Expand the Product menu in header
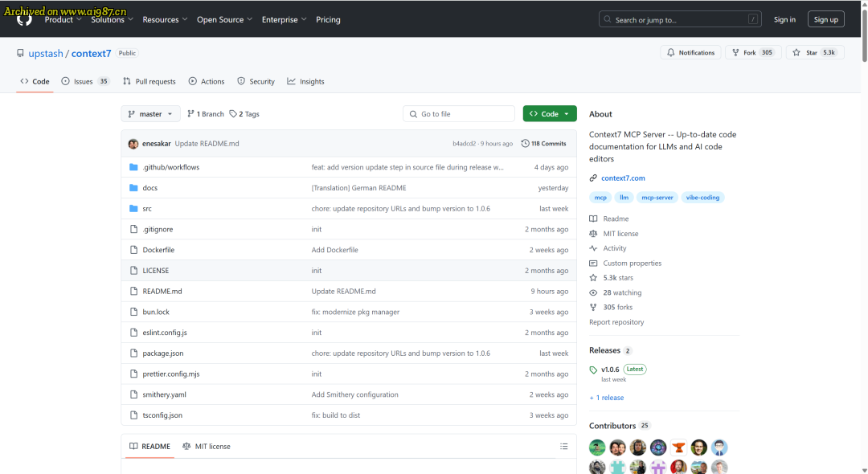868x474 pixels. tap(63, 19)
